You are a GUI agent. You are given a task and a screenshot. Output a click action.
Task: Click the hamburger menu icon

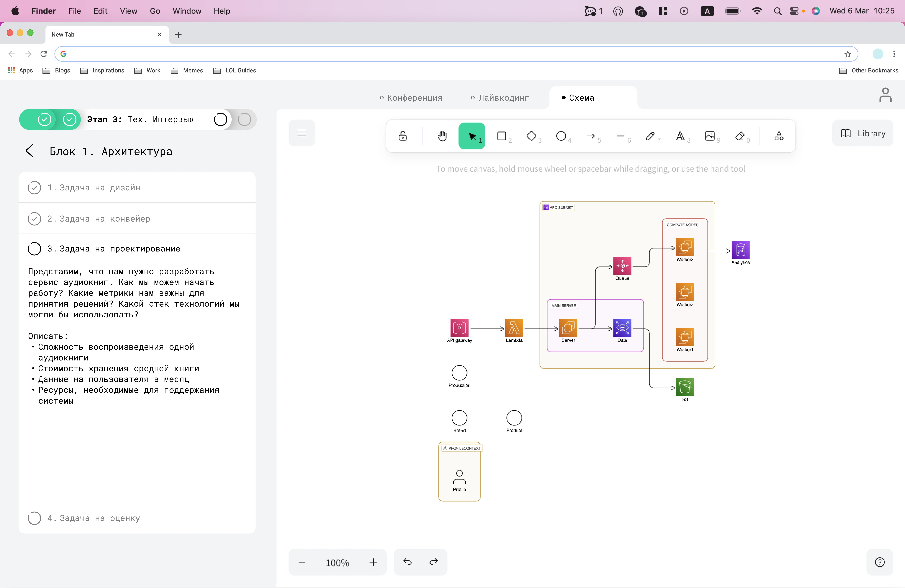(302, 133)
